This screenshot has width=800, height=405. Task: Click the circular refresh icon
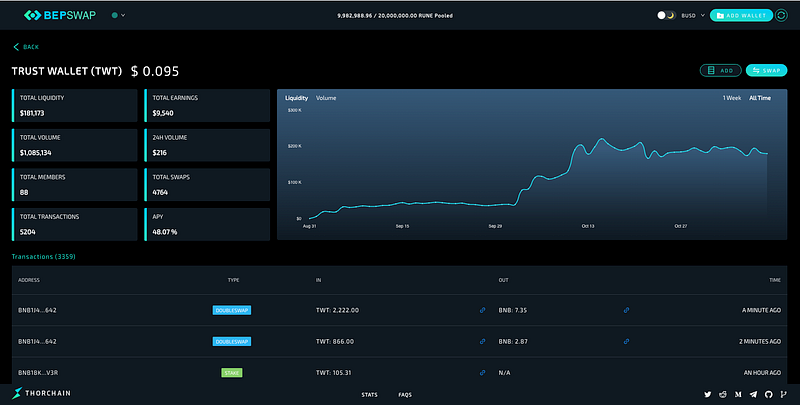781,15
